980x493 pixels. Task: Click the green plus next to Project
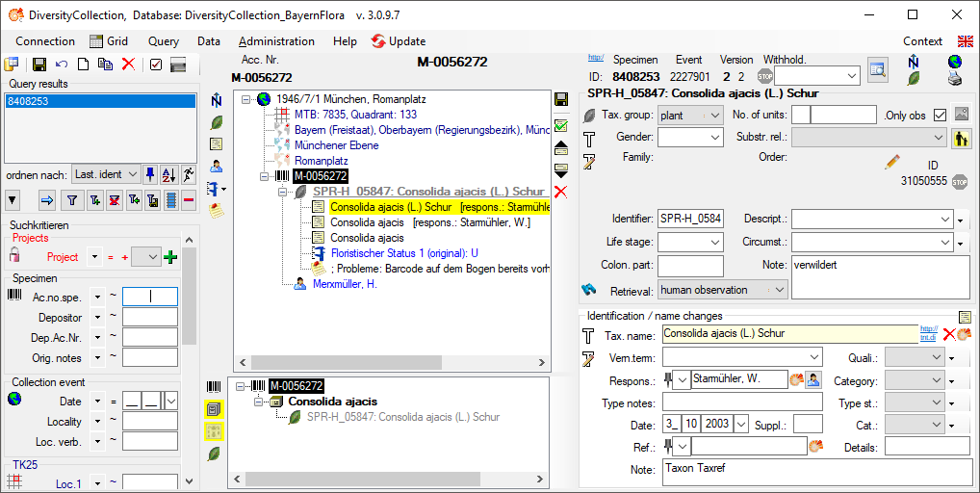point(170,257)
